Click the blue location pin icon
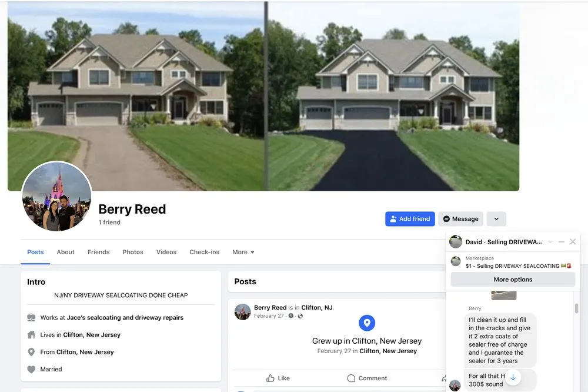The image size is (588, 392). click(x=367, y=323)
